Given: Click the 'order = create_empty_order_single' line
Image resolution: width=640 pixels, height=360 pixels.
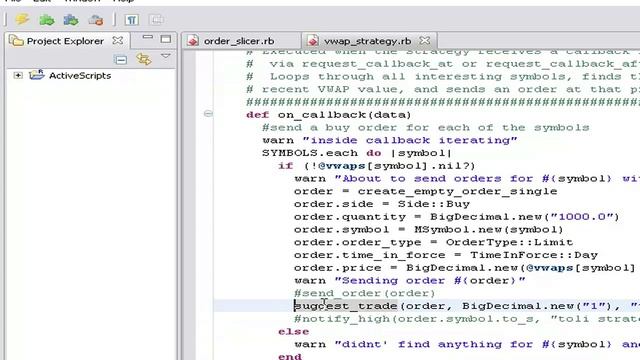Looking at the screenshot, I should 426,191.
